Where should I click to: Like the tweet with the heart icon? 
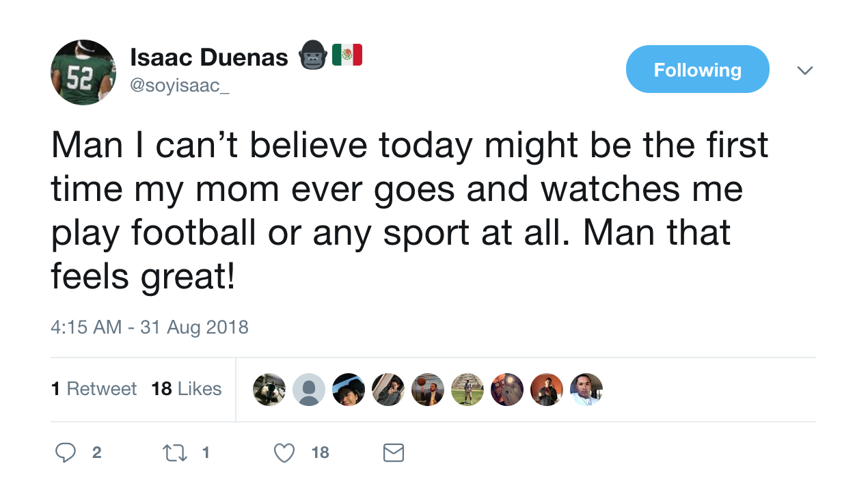pos(284,453)
